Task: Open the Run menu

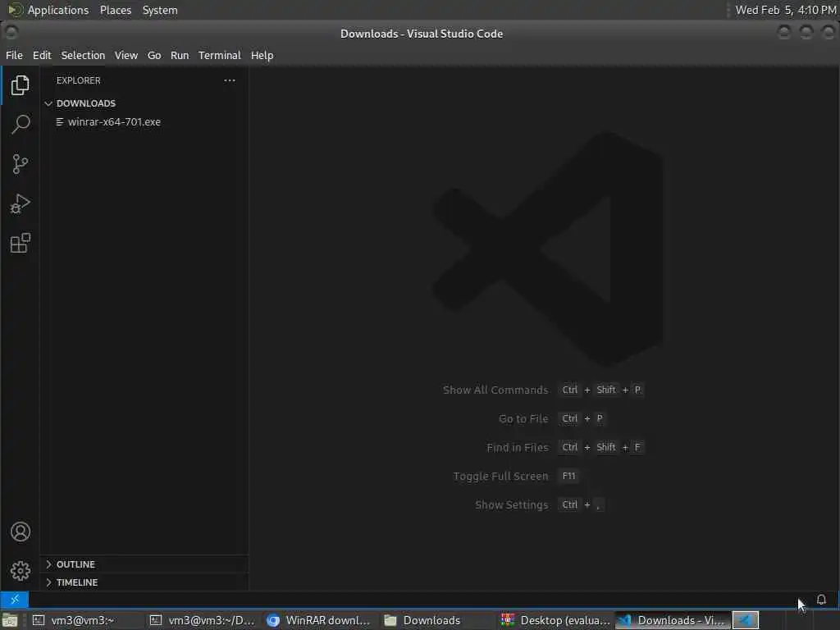Action: pyautogui.click(x=180, y=55)
